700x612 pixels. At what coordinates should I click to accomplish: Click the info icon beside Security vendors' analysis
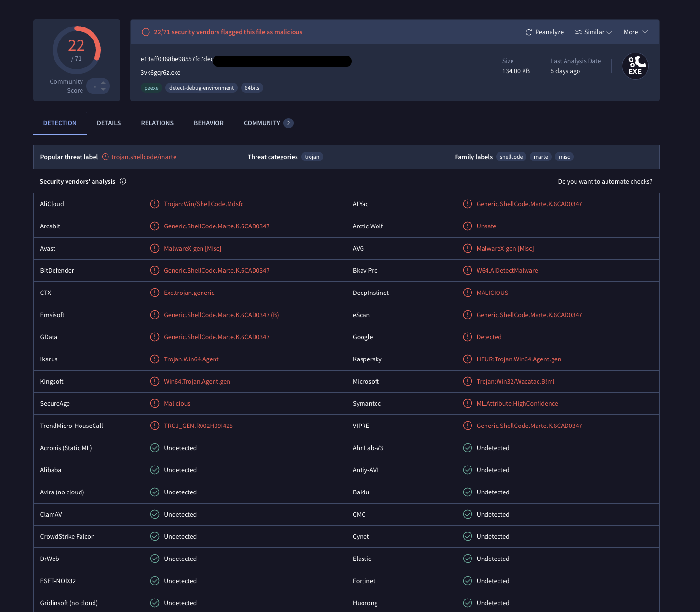point(123,181)
